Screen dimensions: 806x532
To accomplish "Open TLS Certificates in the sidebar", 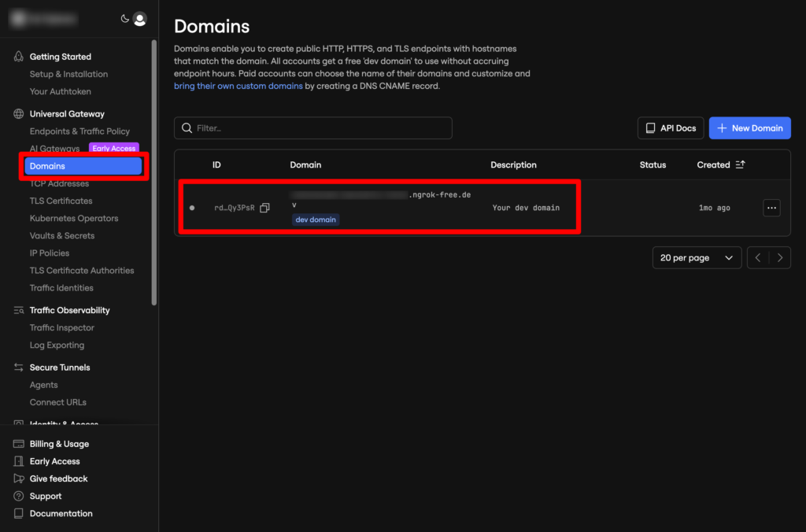I will pos(61,201).
